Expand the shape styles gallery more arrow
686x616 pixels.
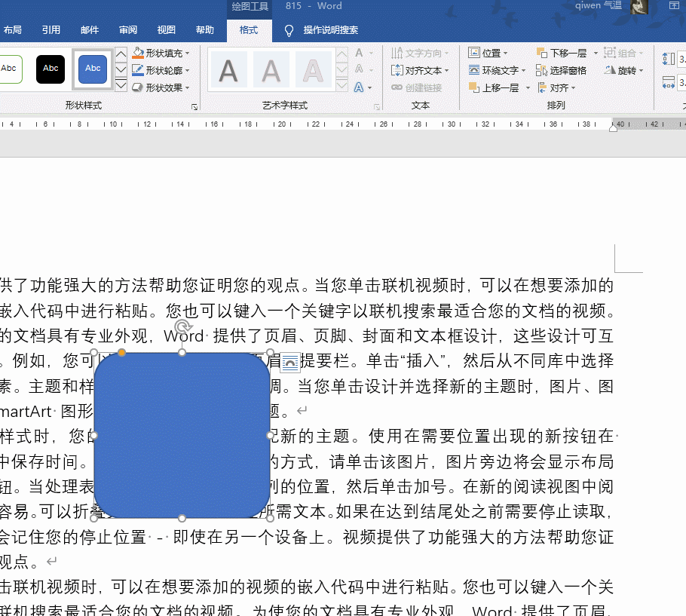click(x=121, y=85)
